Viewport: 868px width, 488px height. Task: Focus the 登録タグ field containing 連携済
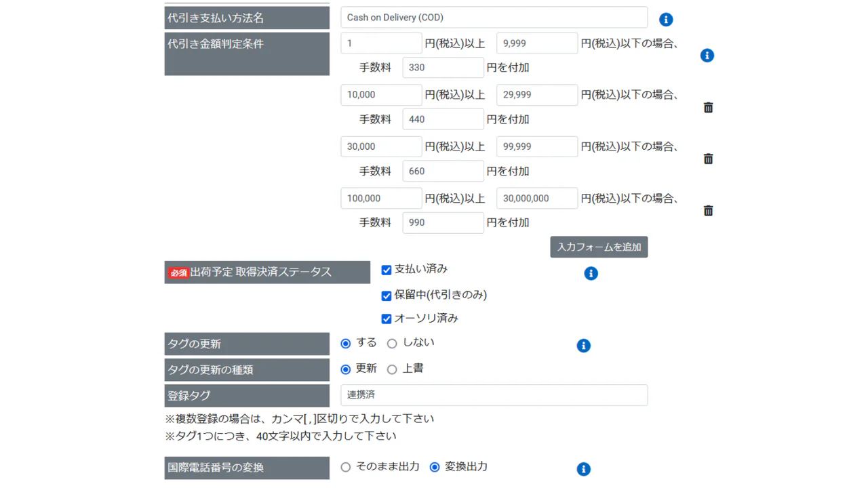(x=494, y=395)
